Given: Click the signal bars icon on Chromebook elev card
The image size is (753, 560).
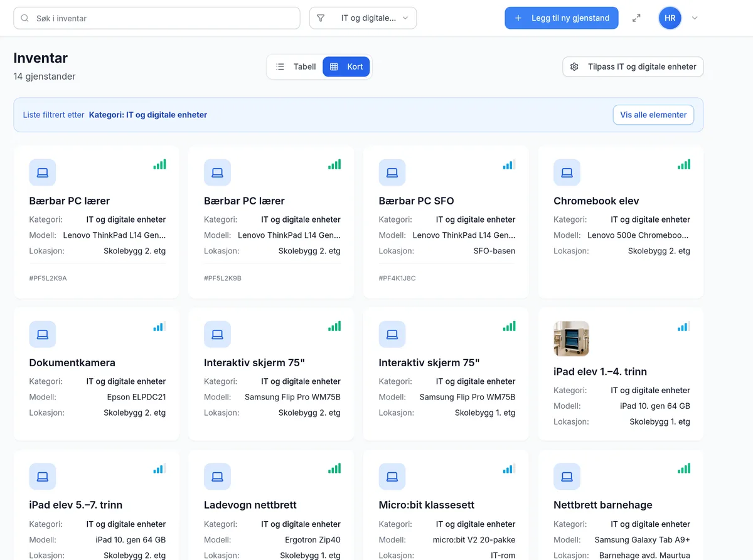Looking at the screenshot, I should (x=684, y=164).
